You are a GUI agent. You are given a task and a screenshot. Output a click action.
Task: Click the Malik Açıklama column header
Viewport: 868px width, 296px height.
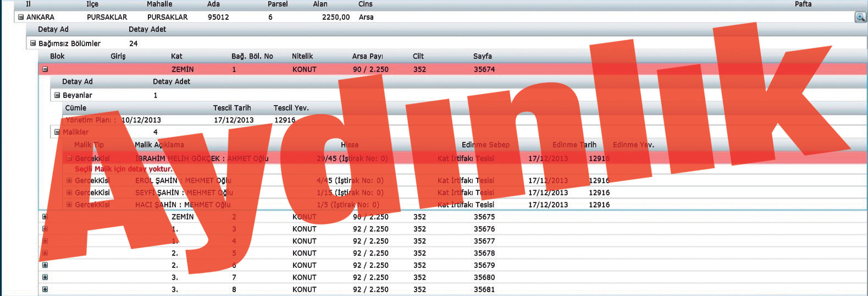pyautogui.click(x=159, y=145)
